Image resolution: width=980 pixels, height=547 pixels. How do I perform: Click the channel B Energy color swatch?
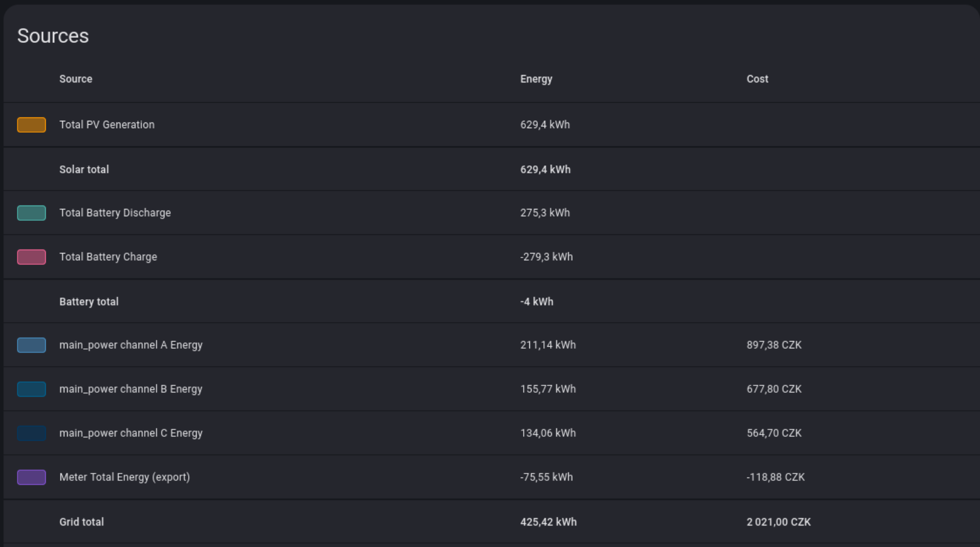pyautogui.click(x=32, y=389)
